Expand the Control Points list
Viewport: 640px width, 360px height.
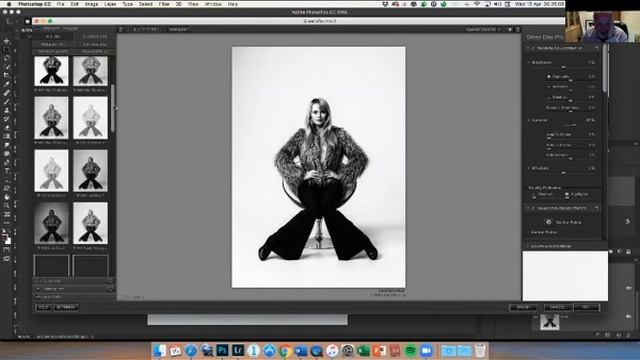(x=529, y=232)
